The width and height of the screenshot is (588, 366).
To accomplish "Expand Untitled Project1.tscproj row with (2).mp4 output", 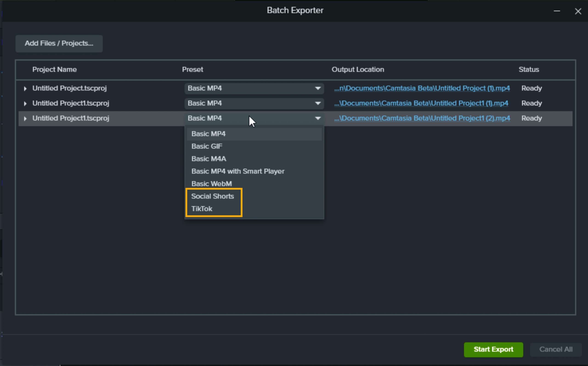I will 25,119.
